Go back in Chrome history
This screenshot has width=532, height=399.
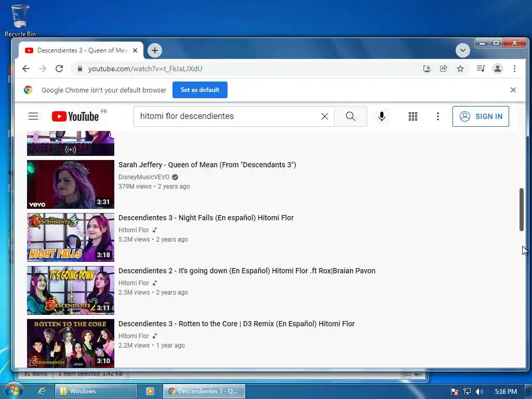pos(26,69)
